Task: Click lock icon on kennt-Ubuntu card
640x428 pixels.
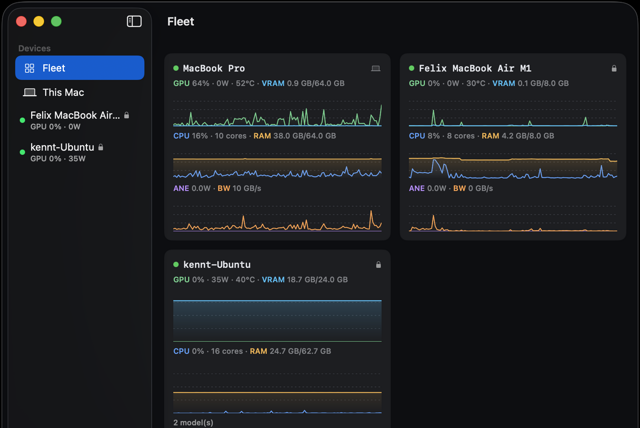Action: click(378, 265)
